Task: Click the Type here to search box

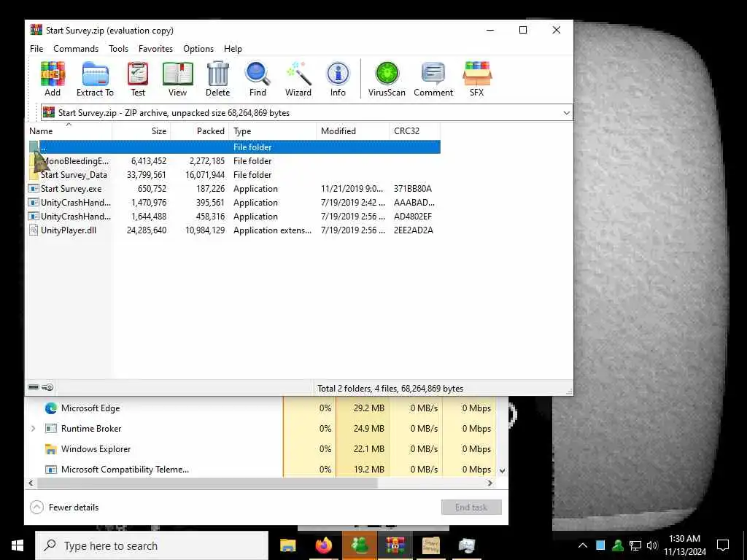Action: click(152, 545)
